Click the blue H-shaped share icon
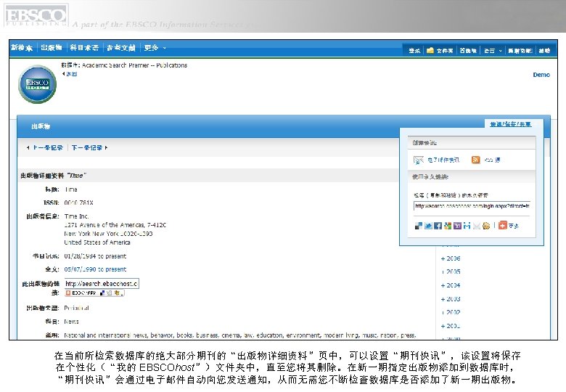566x392 pixels. click(x=467, y=226)
